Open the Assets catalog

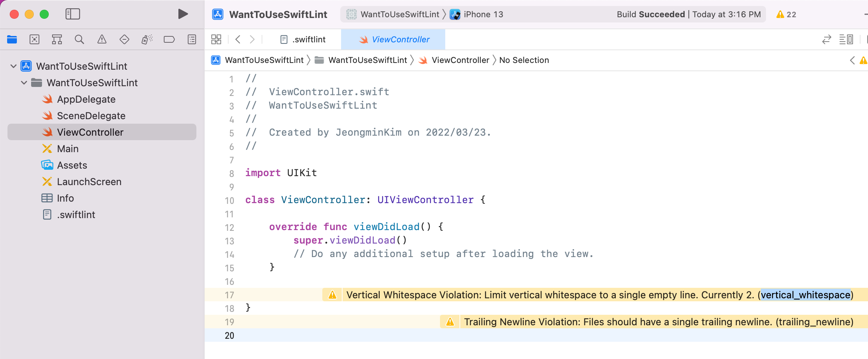click(72, 165)
